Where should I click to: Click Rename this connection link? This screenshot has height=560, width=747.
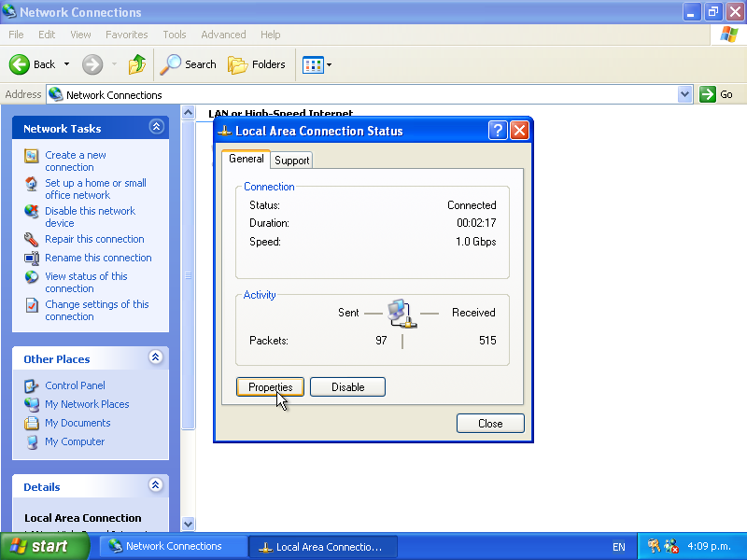click(x=98, y=258)
